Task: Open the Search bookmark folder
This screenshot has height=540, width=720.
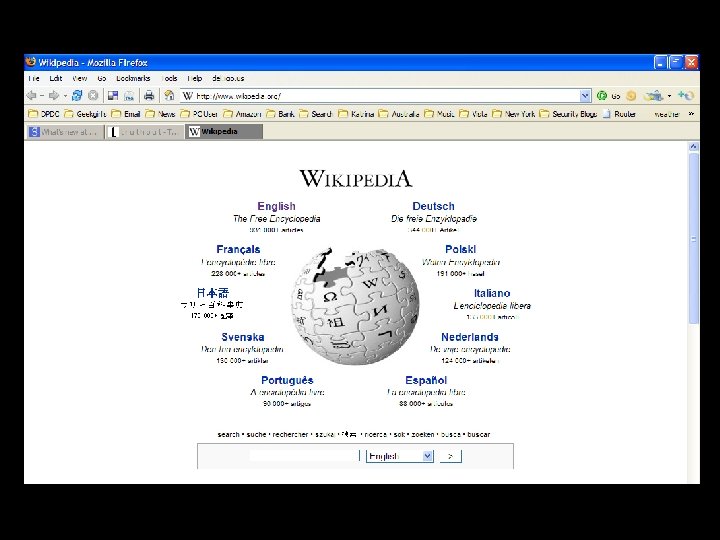Action: click(x=316, y=114)
